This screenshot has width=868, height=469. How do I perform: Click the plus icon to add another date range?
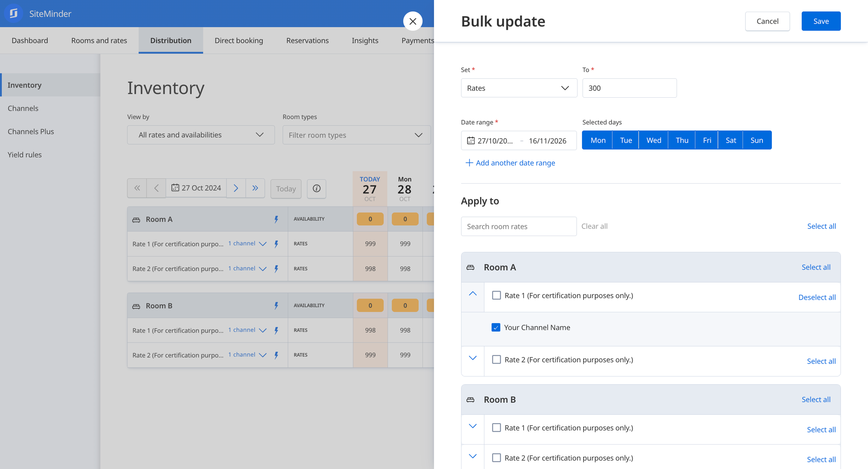pos(469,163)
